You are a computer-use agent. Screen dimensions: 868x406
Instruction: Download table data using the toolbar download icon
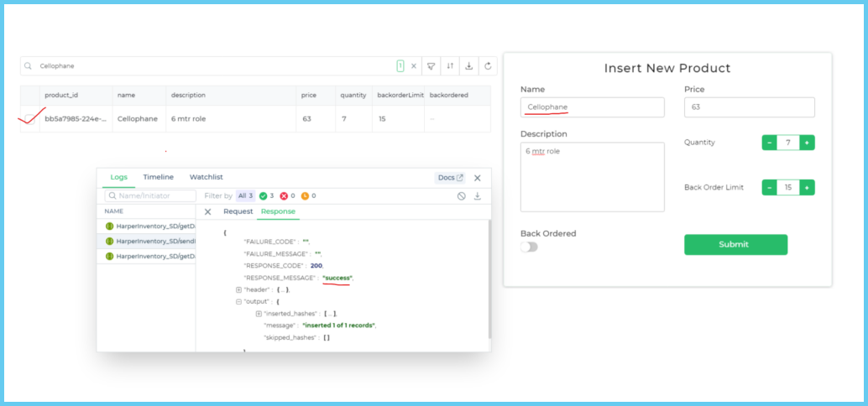469,66
